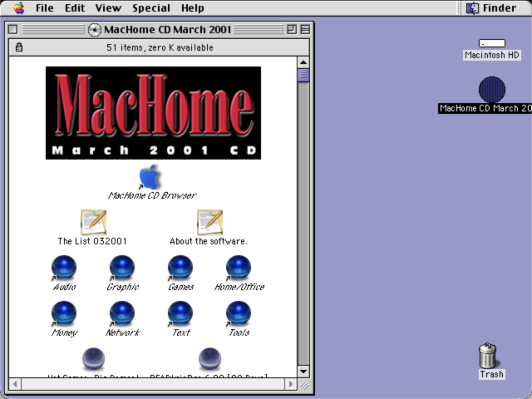This screenshot has width=532, height=399.
Task: Click the 'About the software.' file name
Action: pyautogui.click(x=209, y=241)
